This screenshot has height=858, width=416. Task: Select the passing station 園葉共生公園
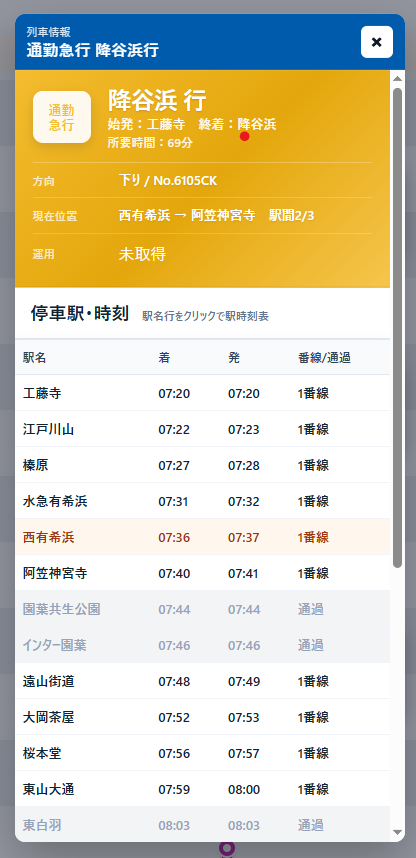(203, 609)
